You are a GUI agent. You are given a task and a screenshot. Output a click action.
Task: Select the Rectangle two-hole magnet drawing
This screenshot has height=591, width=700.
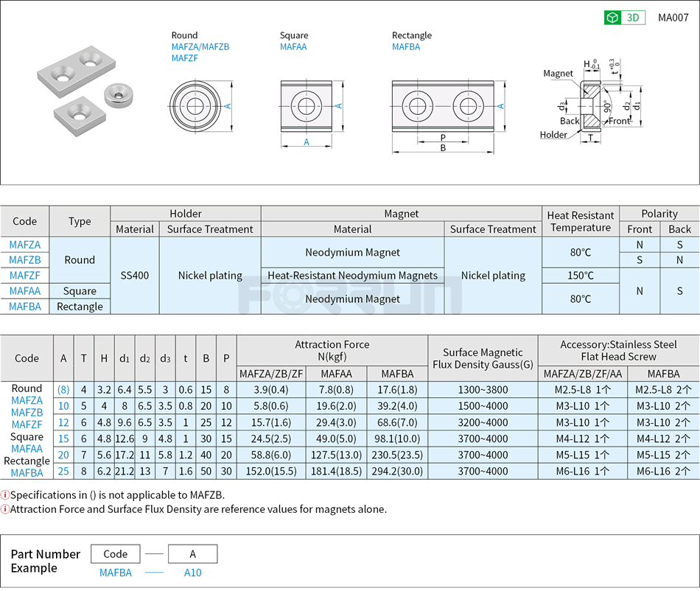(444, 106)
